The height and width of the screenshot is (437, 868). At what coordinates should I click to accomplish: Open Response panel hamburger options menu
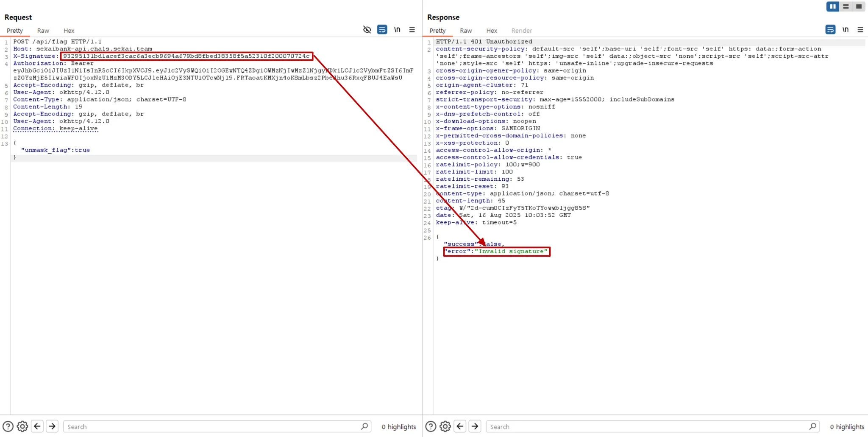coord(860,30)
